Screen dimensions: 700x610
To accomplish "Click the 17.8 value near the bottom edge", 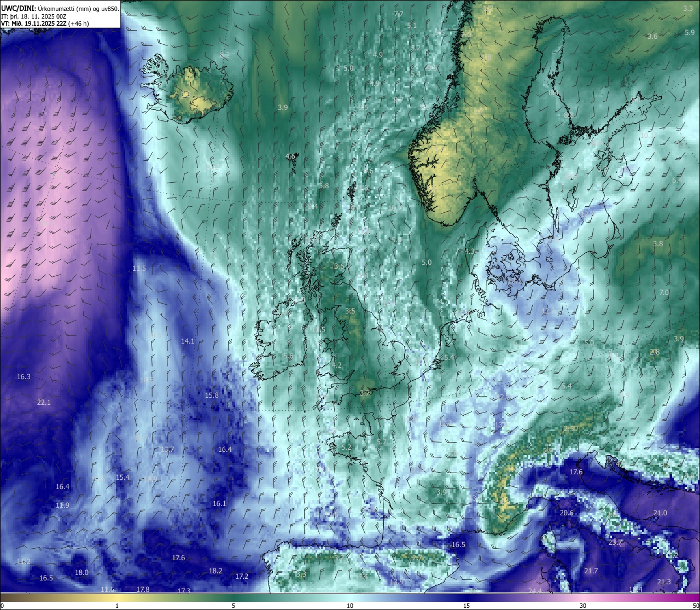I will coord(143,589).
